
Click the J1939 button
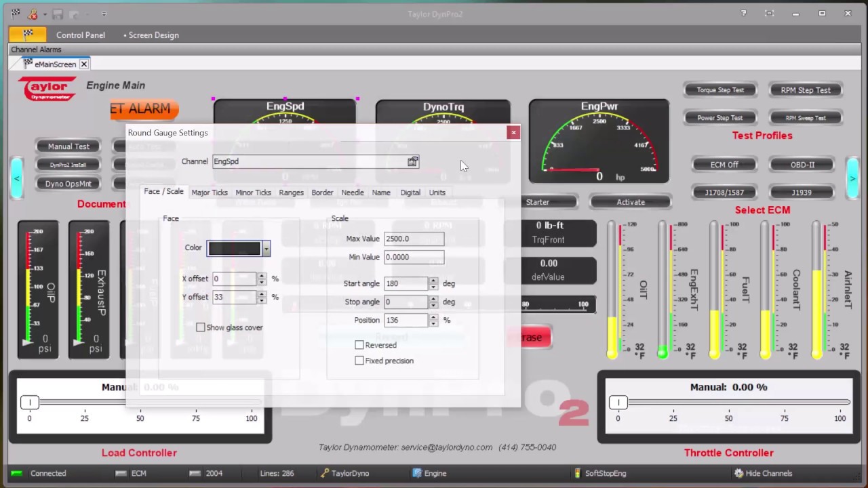803,192
